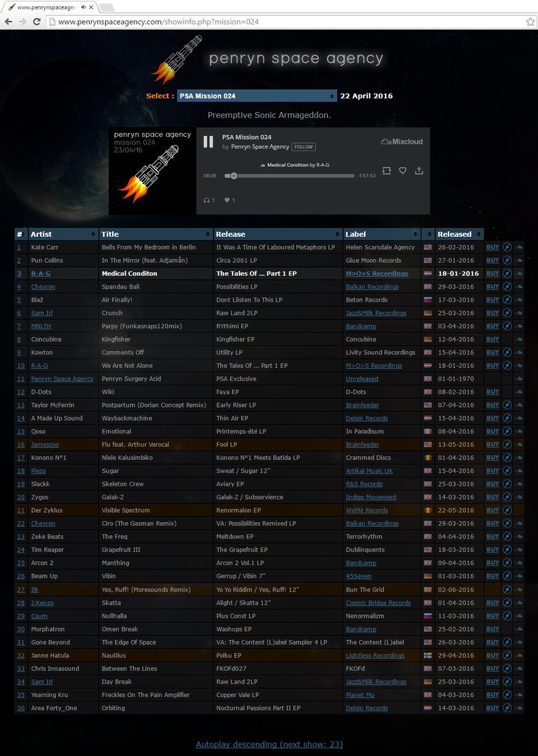This screenshot has width=538, height=756.
Task: Click disc icon in Spandau Bali row
Action: pos(507,287)
